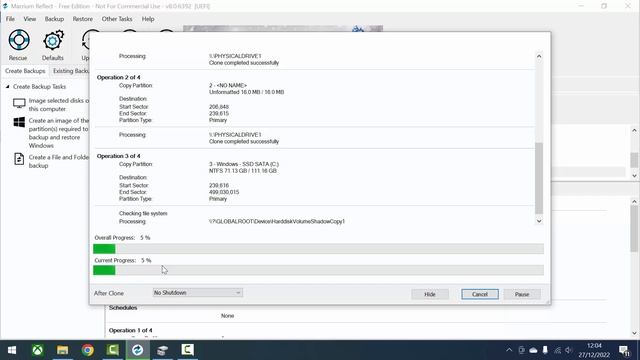This screenshot has height=360, width=640.
Task: Click the clone log scroll down arrow
Action: [x=539, y=221]
